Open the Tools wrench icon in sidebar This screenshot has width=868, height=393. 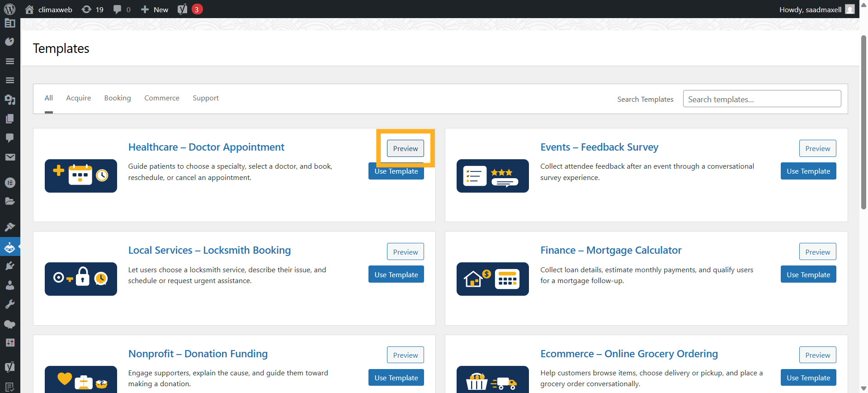9,304
